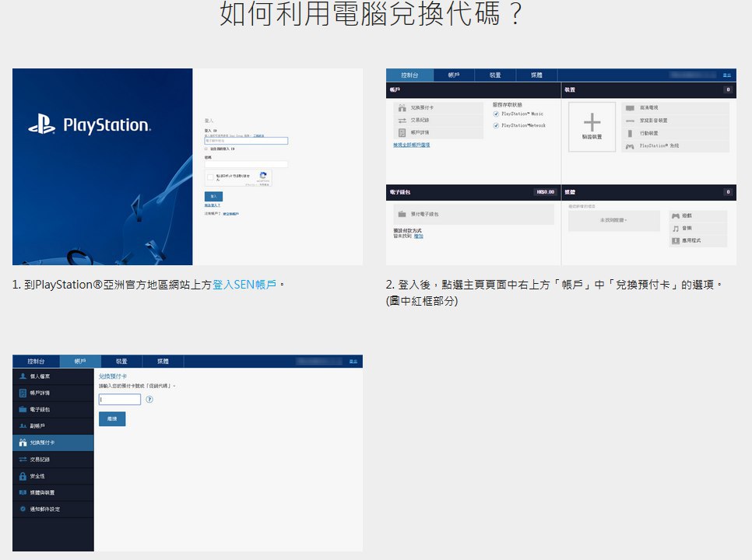The image size is (752, 560).
Task: Click 增加 link under default payment method
Action: tap(419, 236)
